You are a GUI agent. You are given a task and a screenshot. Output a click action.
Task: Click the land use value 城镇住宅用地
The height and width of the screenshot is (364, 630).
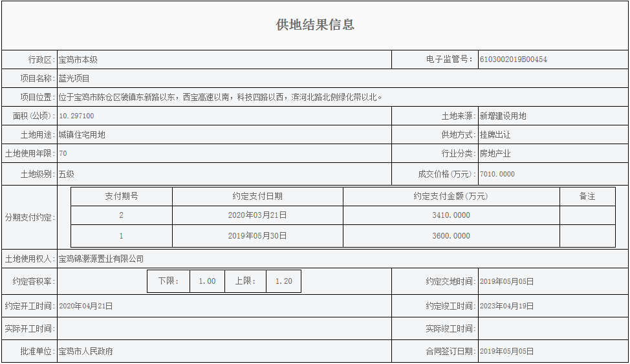click(81, 134)
